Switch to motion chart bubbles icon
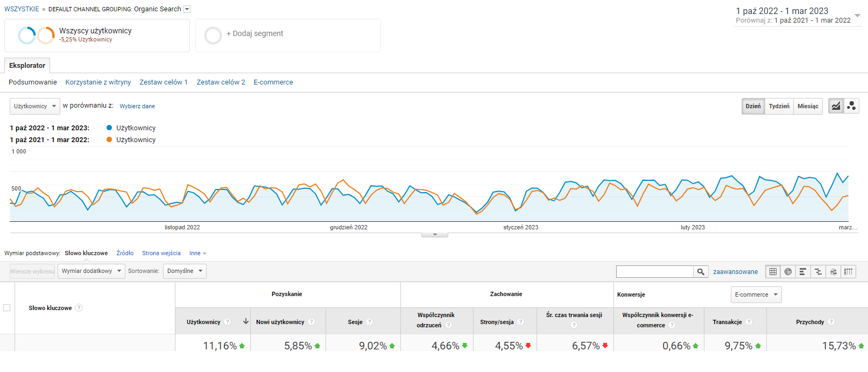868x372 pixels. [x=851, y=106]
